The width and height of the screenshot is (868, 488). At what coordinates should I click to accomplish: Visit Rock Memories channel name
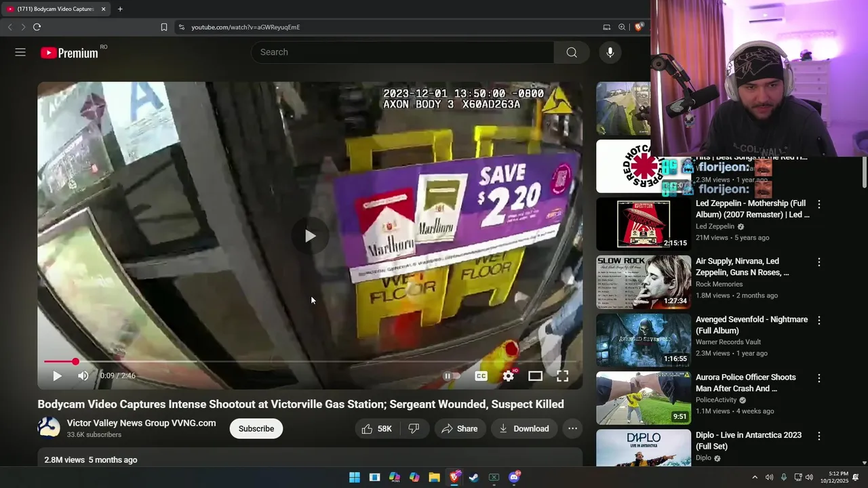[719, 284]
